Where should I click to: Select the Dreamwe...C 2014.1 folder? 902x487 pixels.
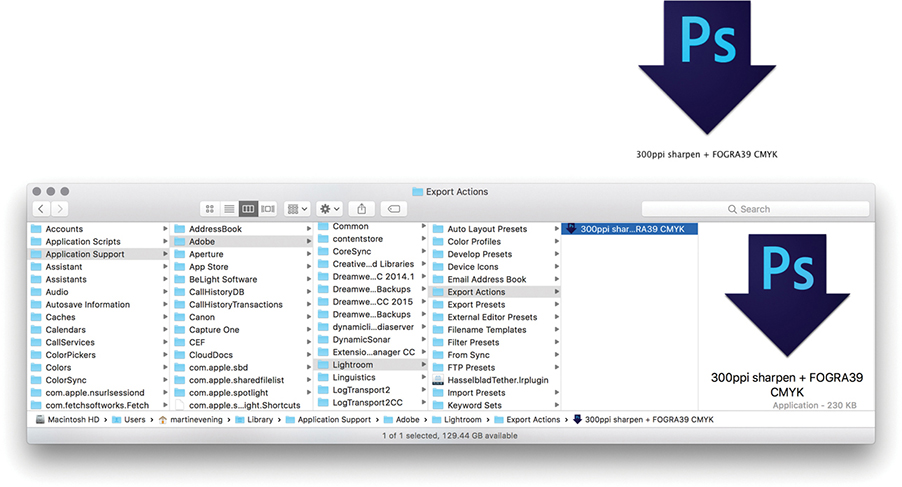pyautogui.click(x=371, y=277)
